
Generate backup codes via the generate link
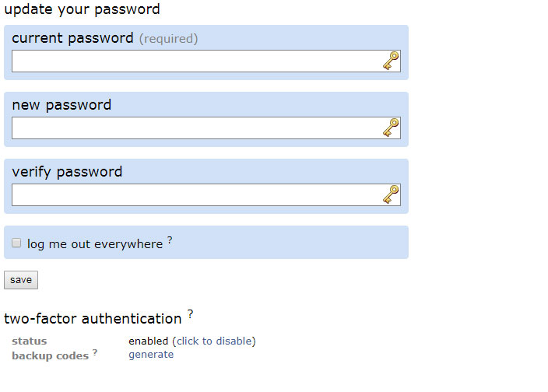coord(151,355)
